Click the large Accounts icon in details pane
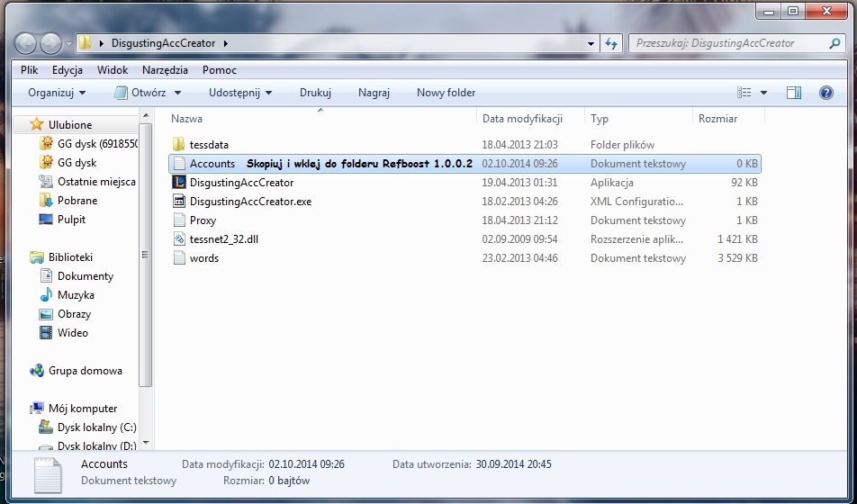Screen dimensions: 857x504 [48, 474]
